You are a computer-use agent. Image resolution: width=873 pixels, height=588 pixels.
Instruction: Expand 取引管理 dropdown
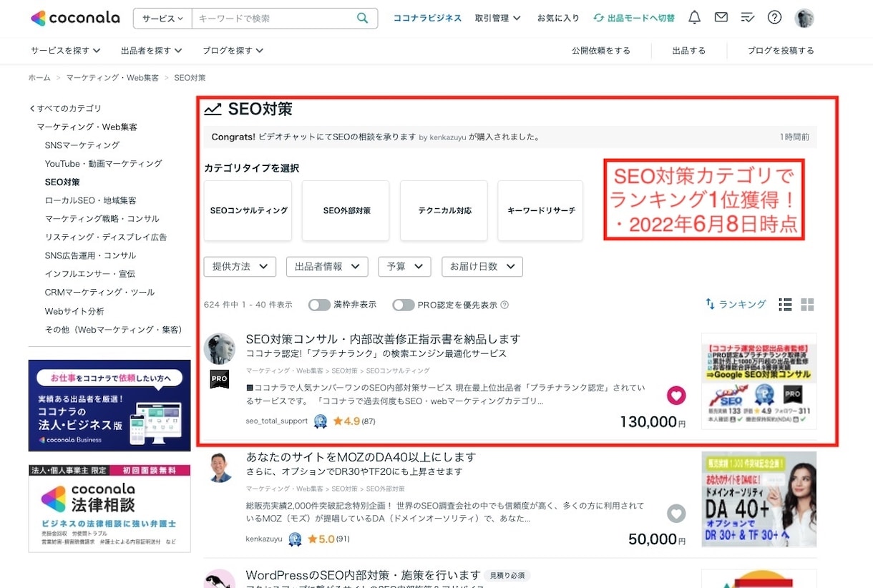(498, 18)
